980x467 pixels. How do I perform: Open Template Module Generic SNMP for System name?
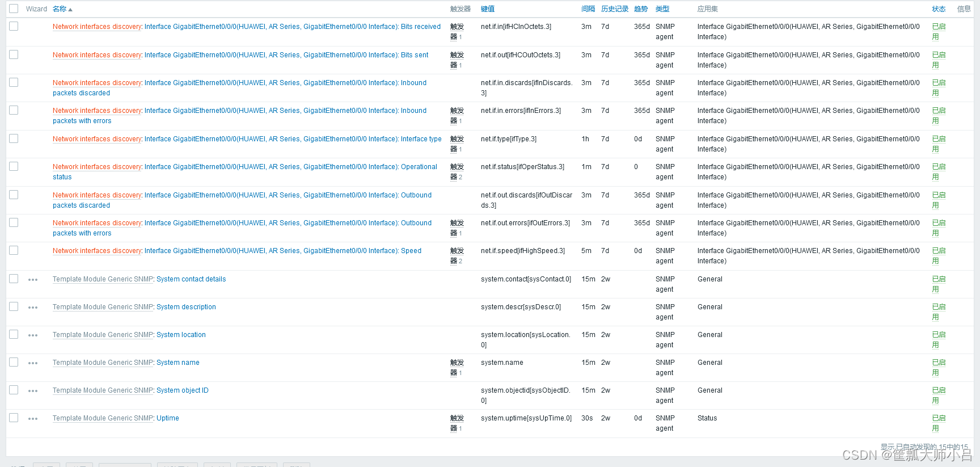coord(103,363)
